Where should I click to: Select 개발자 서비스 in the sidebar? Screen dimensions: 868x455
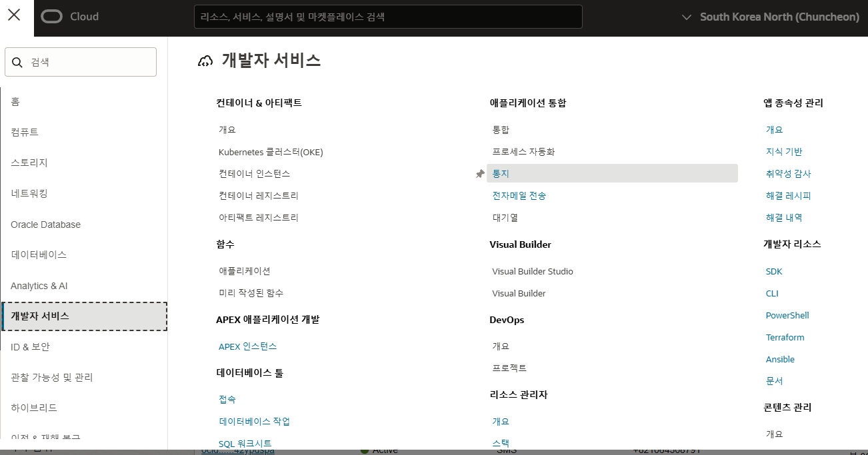tap(84, 316)
